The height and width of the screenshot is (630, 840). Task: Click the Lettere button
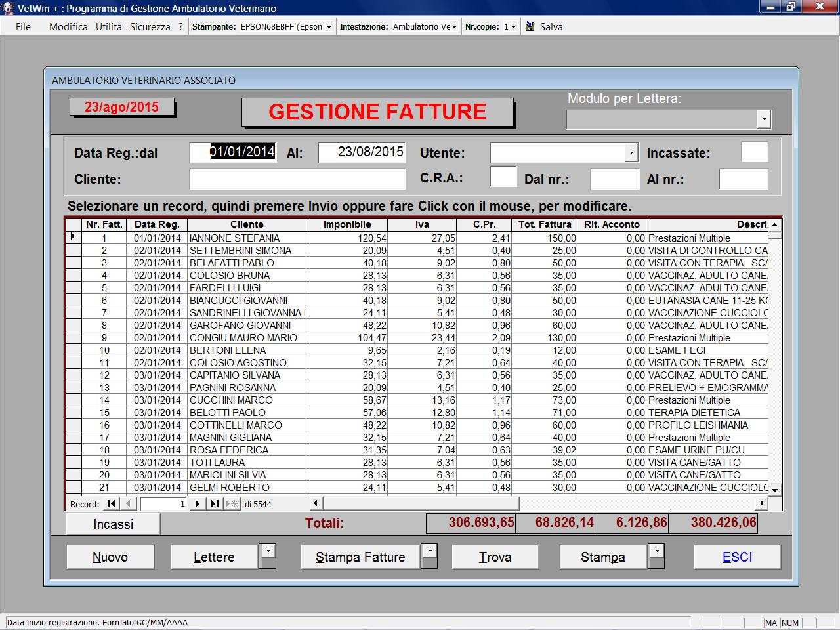[215, 557]
